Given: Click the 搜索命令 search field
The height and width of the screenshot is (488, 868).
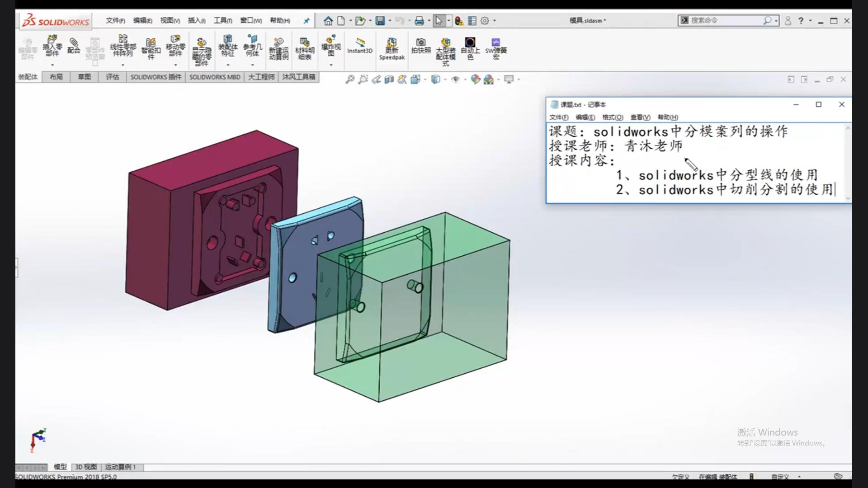Looking at the screenshot, I should (726, 20).
